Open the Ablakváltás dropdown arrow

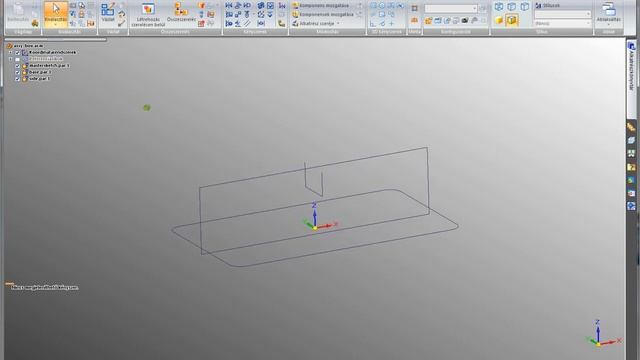pyautogui.click(x=609, y=24)
